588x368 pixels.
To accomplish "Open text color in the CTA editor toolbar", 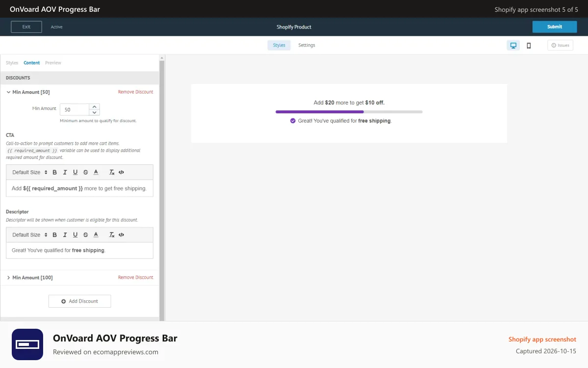I will pyautogui.click(x=96, y=172).
